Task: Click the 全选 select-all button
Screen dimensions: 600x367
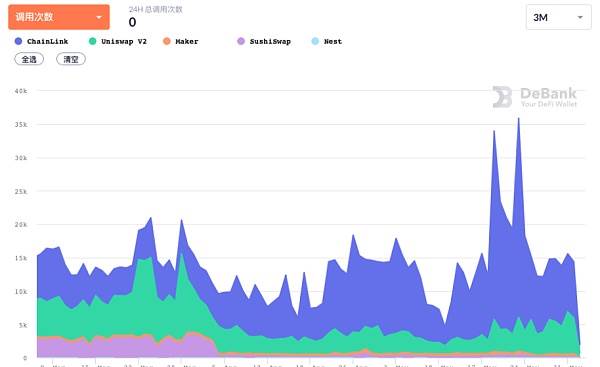Action: pos(29,59)
